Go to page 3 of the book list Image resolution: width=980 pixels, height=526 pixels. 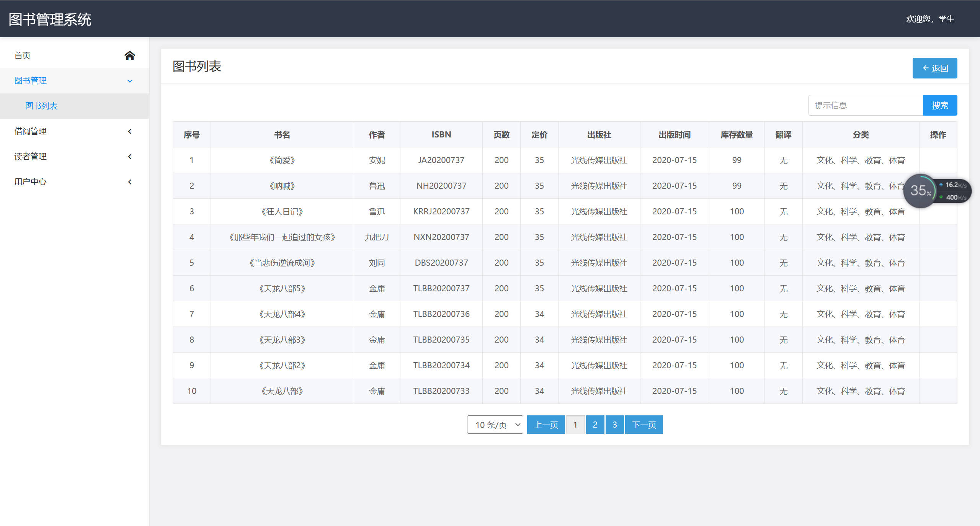614,424
